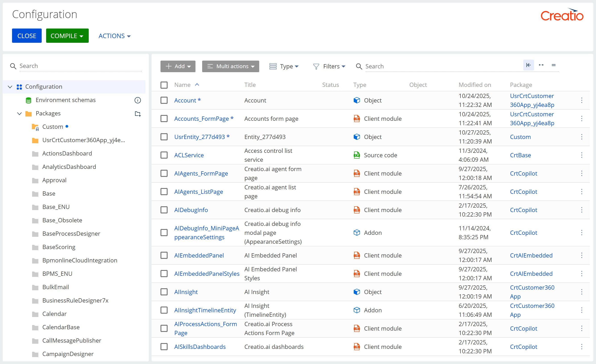This screenshot has height=364, width=596.
Task: Tick the checkbox for AIDebugInfo row
Action: pyautogui.click(x=164, y=210)
